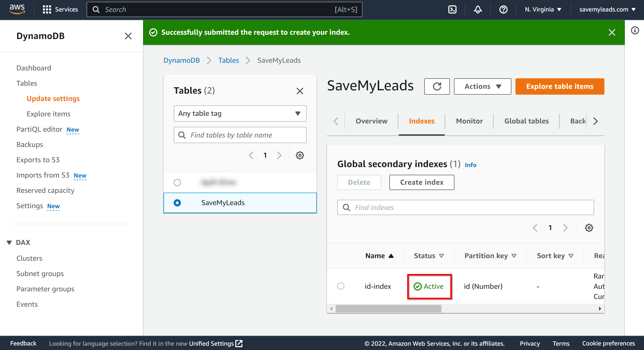Collapse the DAX section
Viewport: 644px width, 350px height.
tap(9, 242)
